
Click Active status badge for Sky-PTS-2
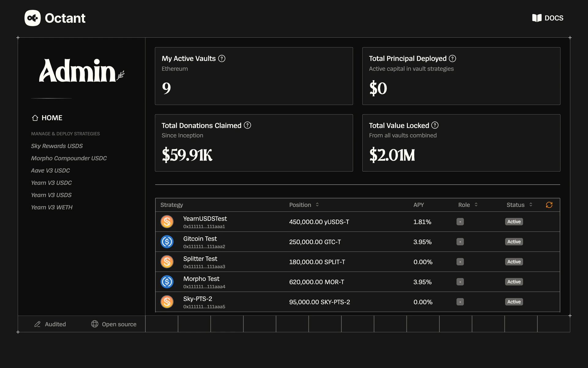(514, 302)
